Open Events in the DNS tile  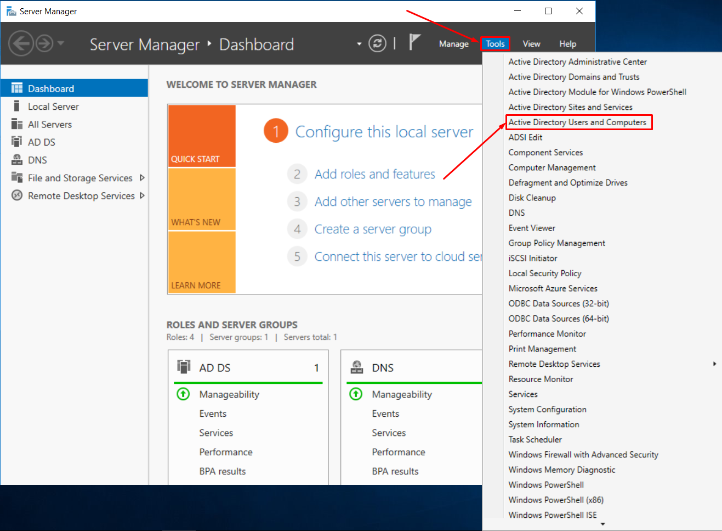(x=385, y=414)
